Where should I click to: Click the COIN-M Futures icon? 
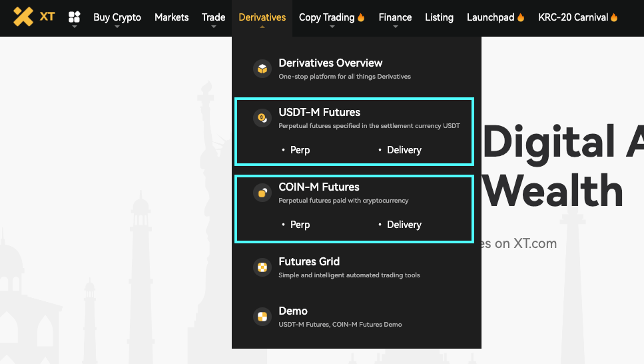tap(262, 193)
